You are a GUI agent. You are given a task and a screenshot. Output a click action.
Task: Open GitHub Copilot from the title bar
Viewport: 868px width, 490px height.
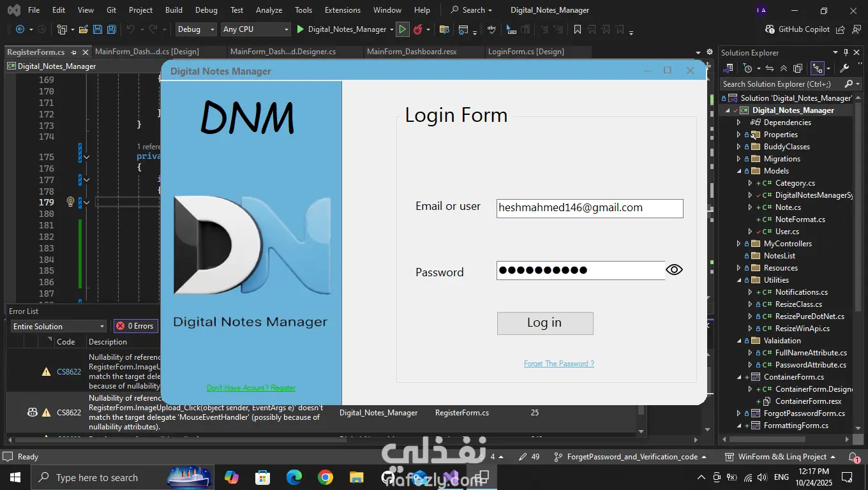pyautogui.click(x=797, y=29)
